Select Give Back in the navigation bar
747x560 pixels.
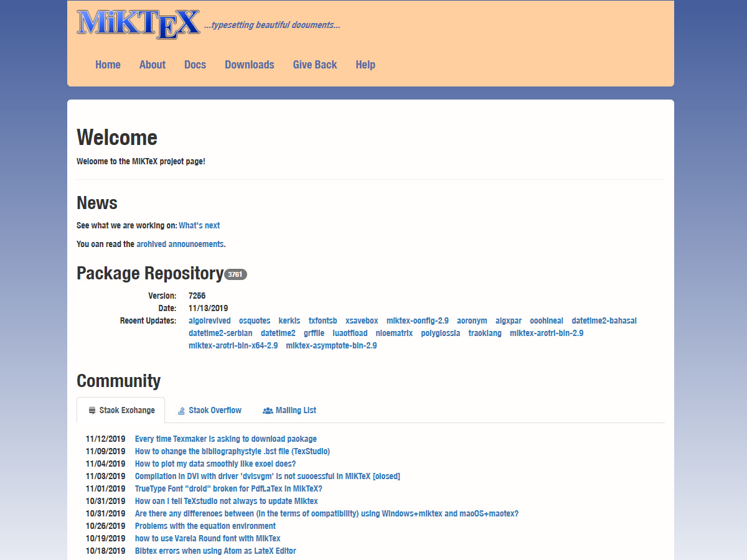315,65
